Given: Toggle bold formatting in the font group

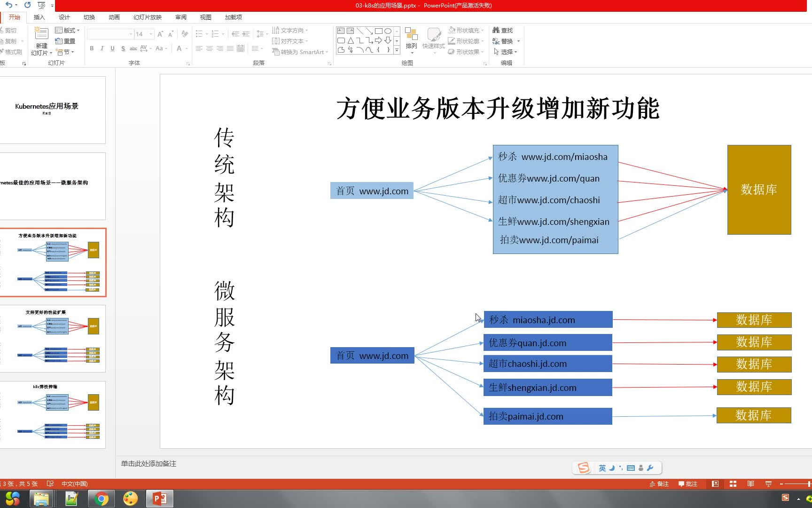Looking at the screenshot, I should 92,48.
